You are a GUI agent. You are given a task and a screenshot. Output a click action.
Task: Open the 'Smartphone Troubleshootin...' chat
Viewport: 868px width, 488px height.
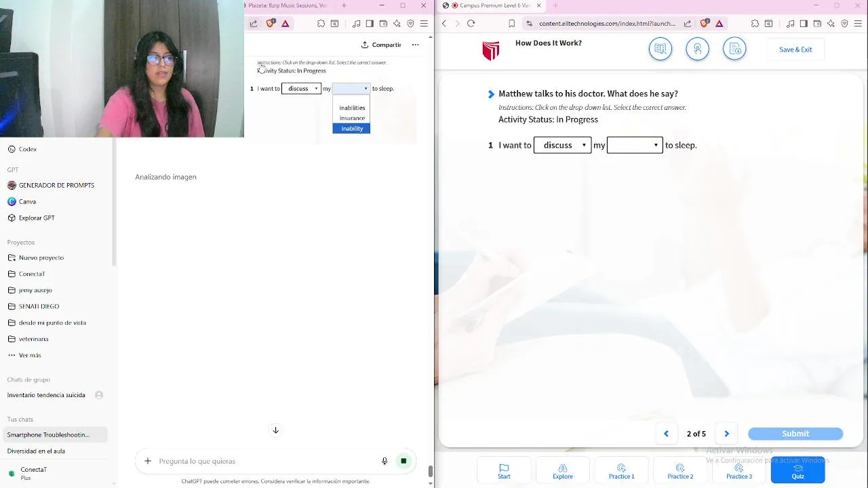54,434
